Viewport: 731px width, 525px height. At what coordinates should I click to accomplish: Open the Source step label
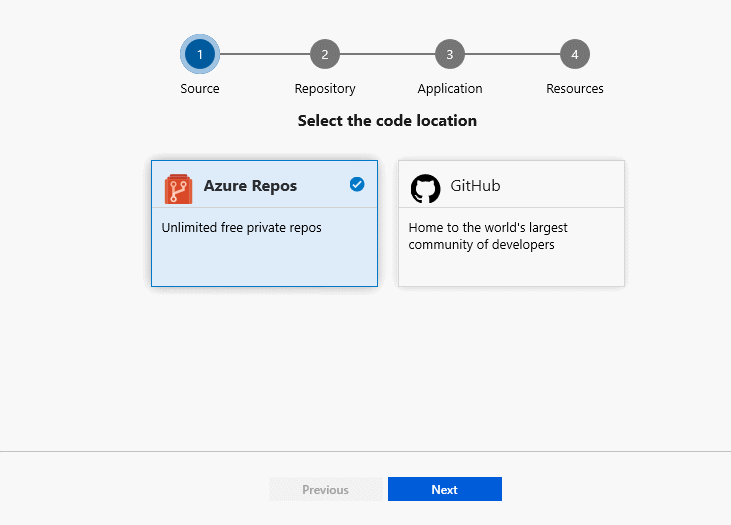tap(200, 89)
